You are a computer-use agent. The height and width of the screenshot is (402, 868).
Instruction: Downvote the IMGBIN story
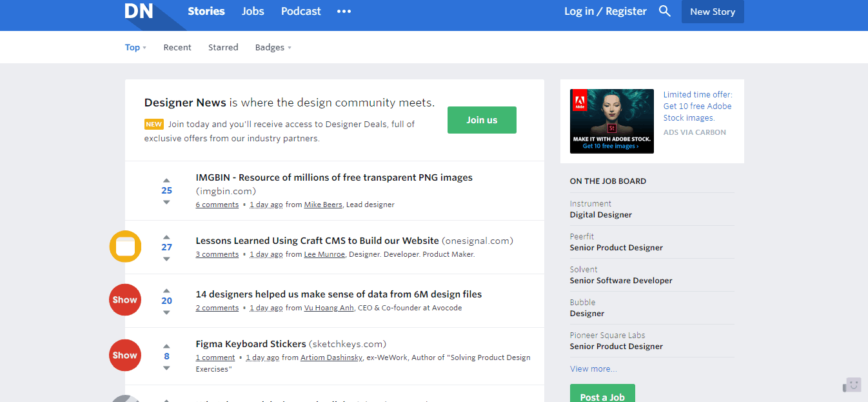click(x=166, y=202)
